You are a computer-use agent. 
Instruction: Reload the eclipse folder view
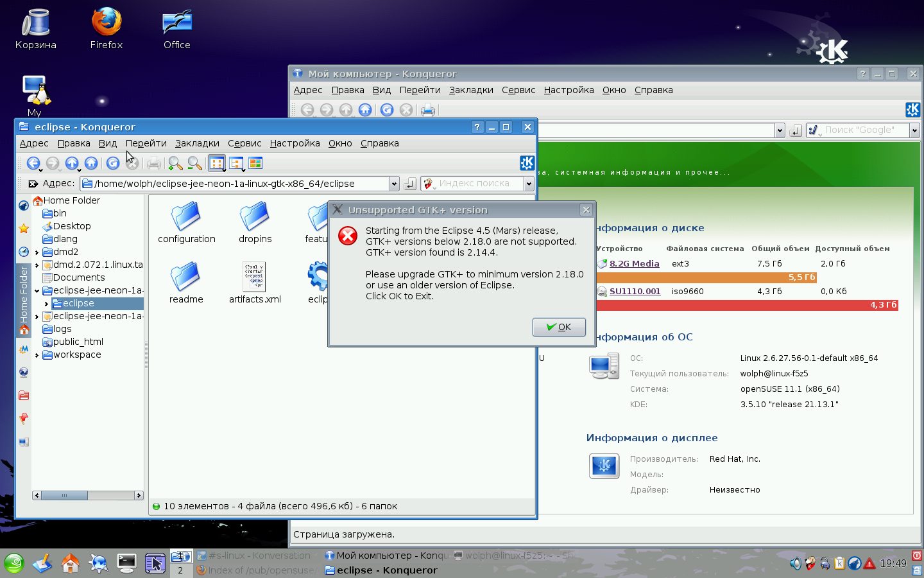[x=113, y=163]
